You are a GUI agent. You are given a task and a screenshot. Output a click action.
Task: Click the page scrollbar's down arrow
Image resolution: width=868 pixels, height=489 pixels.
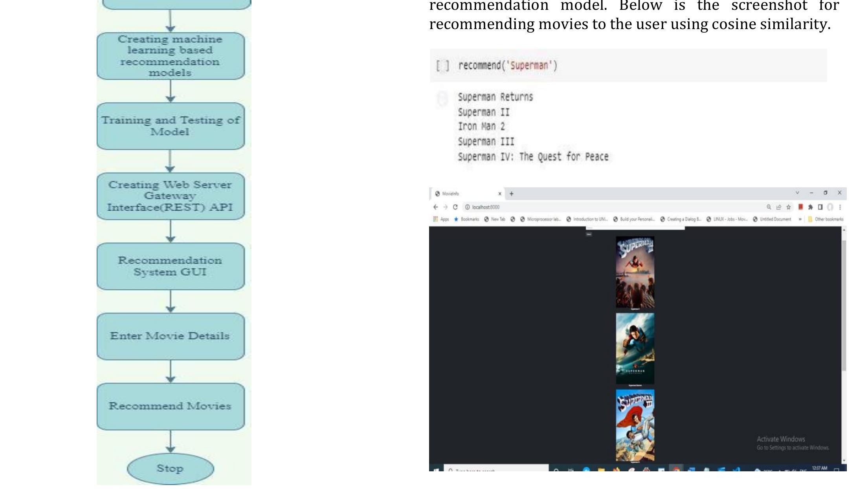click(x=844, y=460)
